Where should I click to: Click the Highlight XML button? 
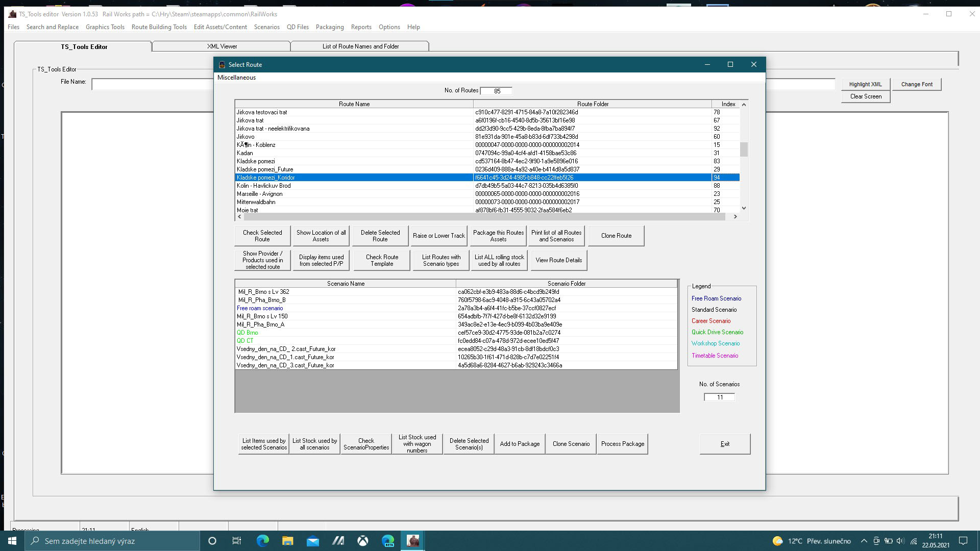[866, 84]
